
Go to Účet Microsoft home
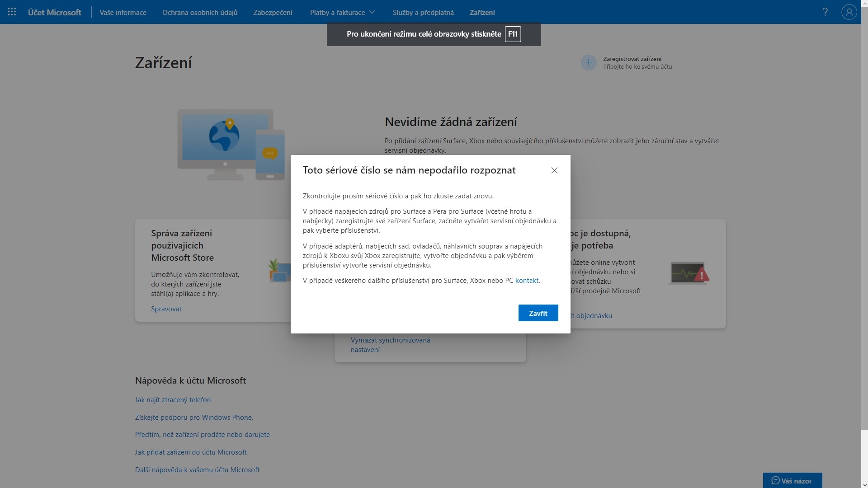[x=55, y=12]
